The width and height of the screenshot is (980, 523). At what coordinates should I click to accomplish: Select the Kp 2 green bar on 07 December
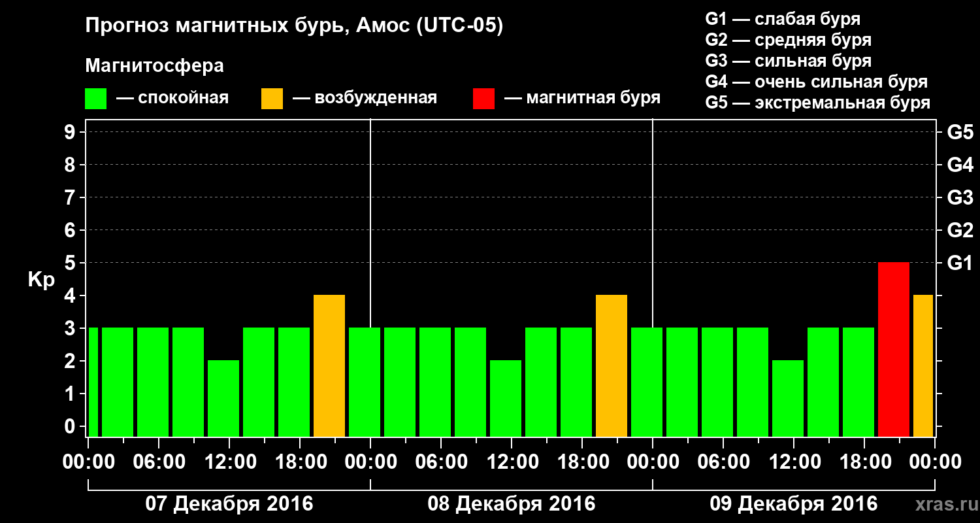(223, 398)
